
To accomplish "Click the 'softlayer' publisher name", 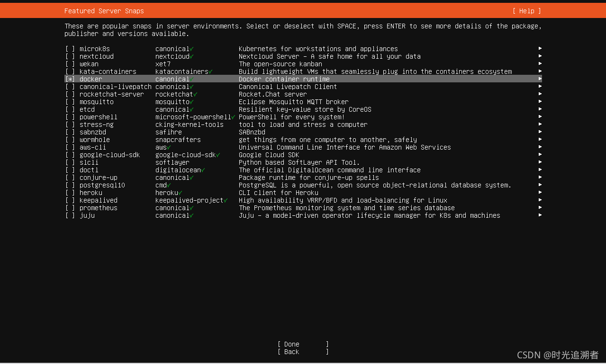I will coord(172,162).
